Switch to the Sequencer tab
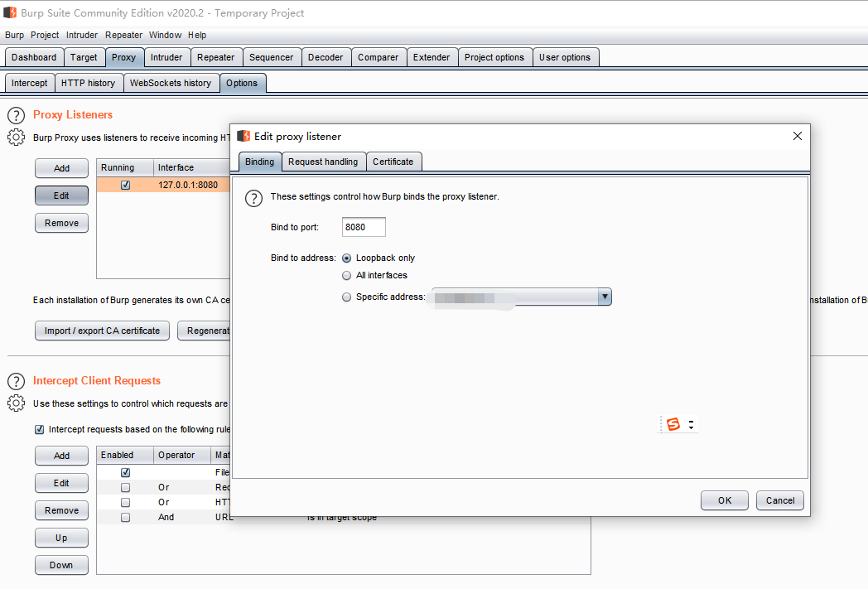Viewport: 868px width, 589px height. click(272, 57)
